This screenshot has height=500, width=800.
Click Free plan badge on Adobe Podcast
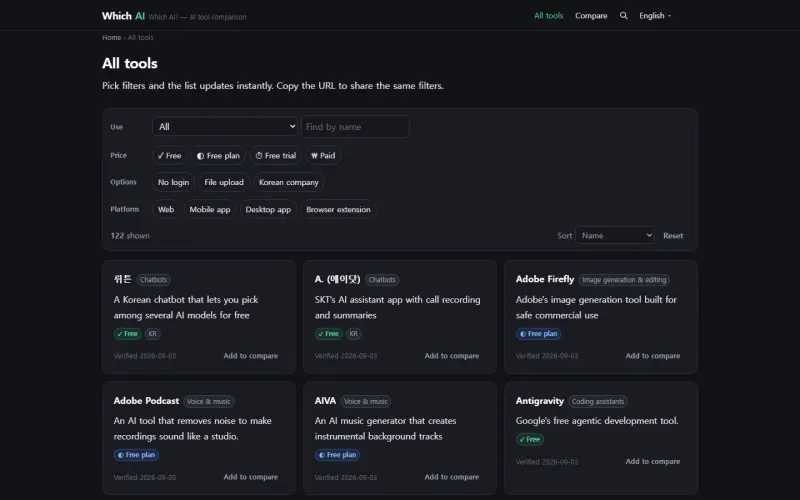(x=136, y=455)
